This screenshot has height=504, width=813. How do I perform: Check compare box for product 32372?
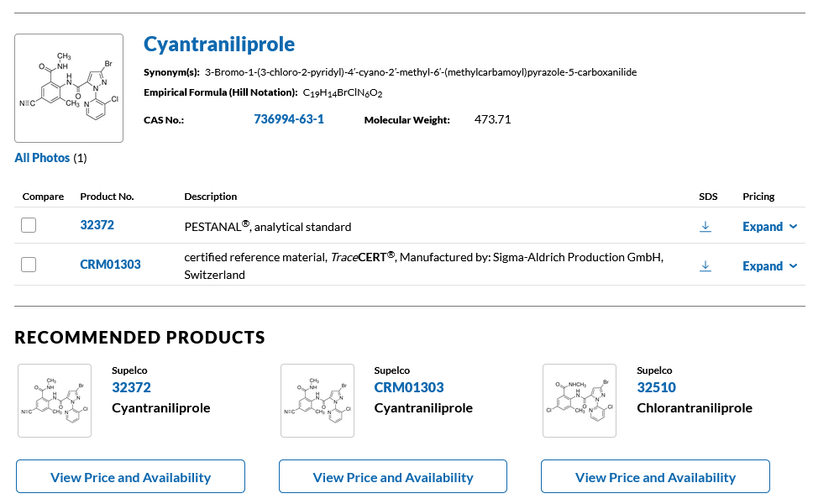[29, 225]
